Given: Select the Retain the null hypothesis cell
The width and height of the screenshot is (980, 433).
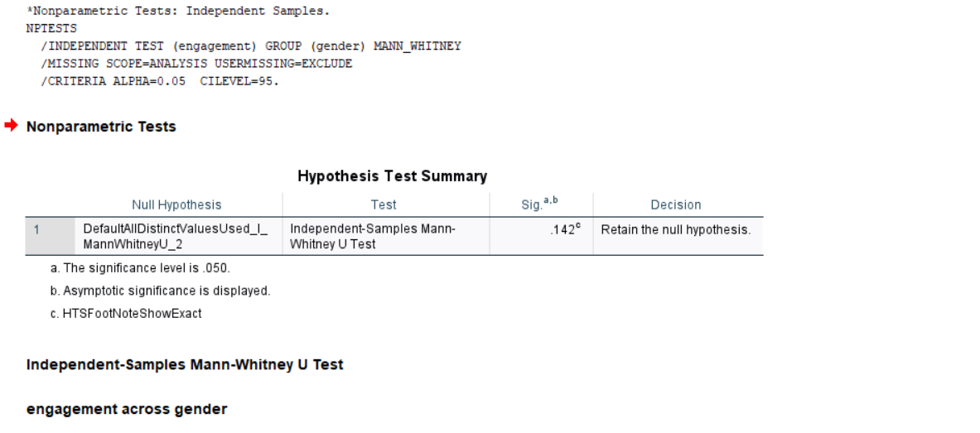Looking at the screenshot, I should pyautogui.click(x=678, y=236).
